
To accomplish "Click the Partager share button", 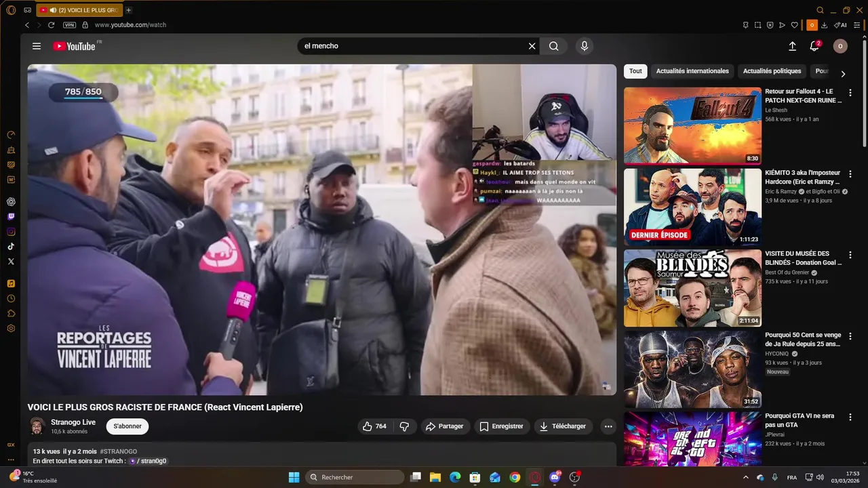I will (444, 426).
